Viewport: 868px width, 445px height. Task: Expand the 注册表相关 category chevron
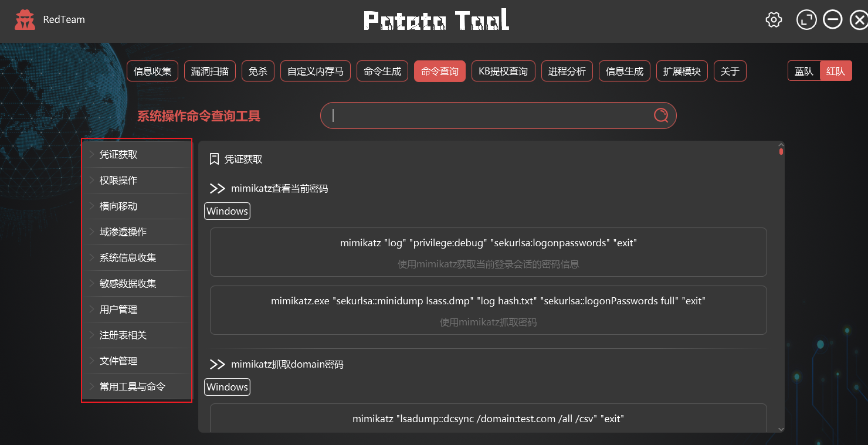[x=92, y=335]
